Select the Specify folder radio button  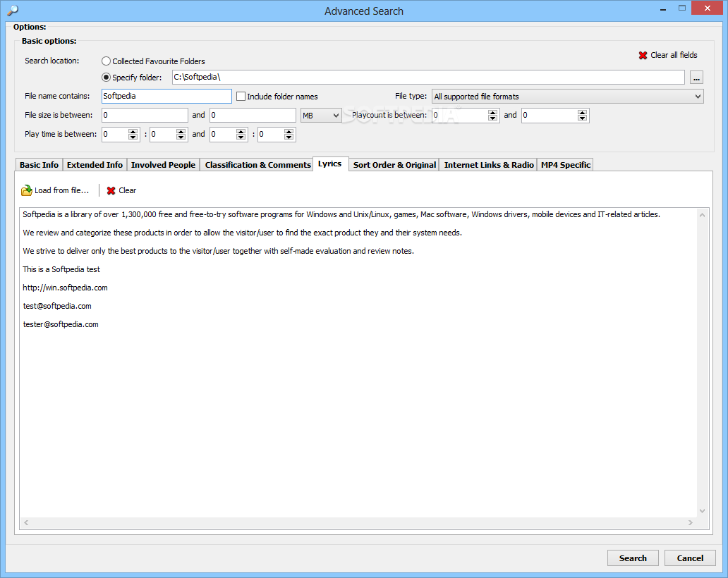tap(107, 78)
